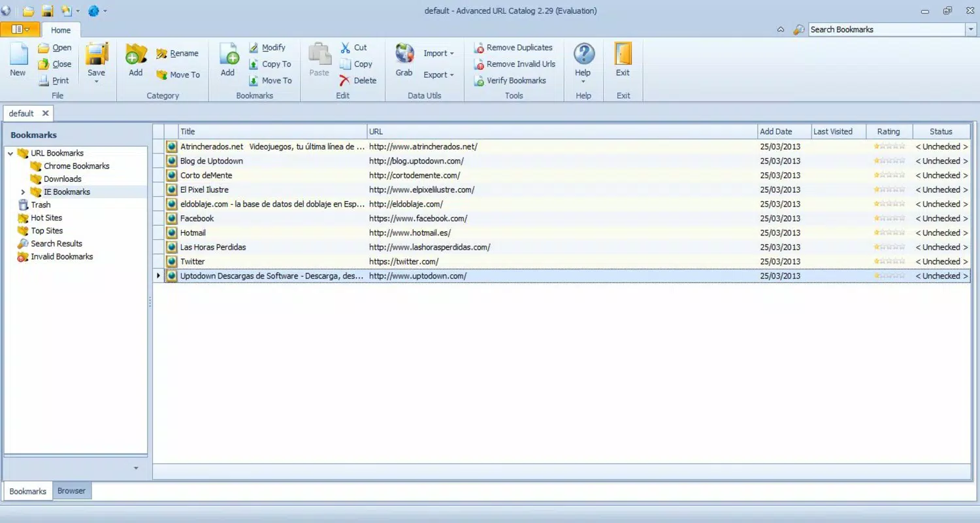The image size is (980, 523).
Task: Click the search magnifier icon
Action: point(798,29)
